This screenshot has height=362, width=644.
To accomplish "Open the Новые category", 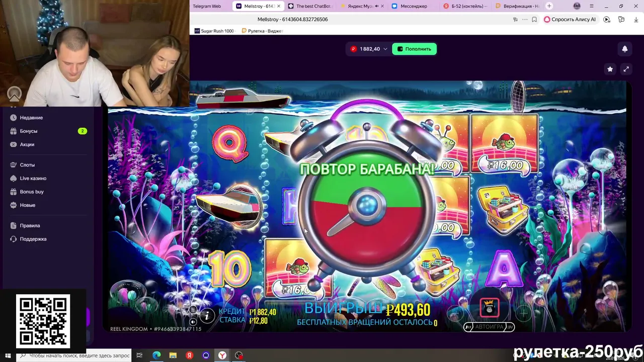I will coord(27,205).
